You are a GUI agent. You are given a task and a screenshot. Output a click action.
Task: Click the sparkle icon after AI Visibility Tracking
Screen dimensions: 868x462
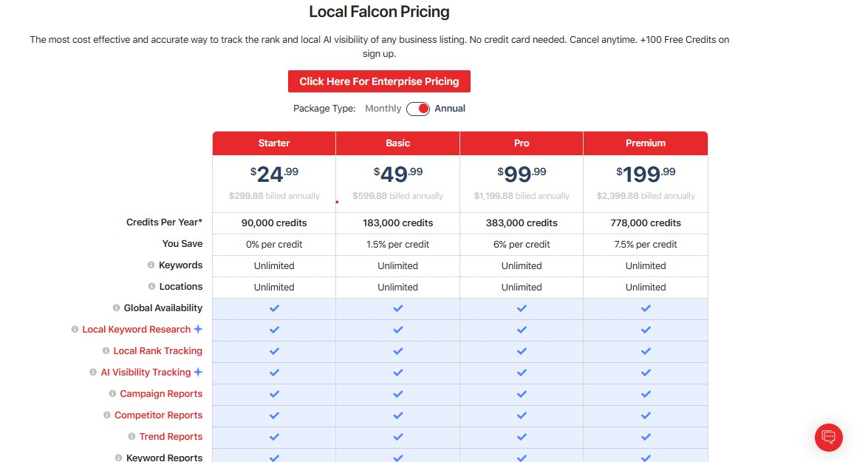(x=198, y=373)
